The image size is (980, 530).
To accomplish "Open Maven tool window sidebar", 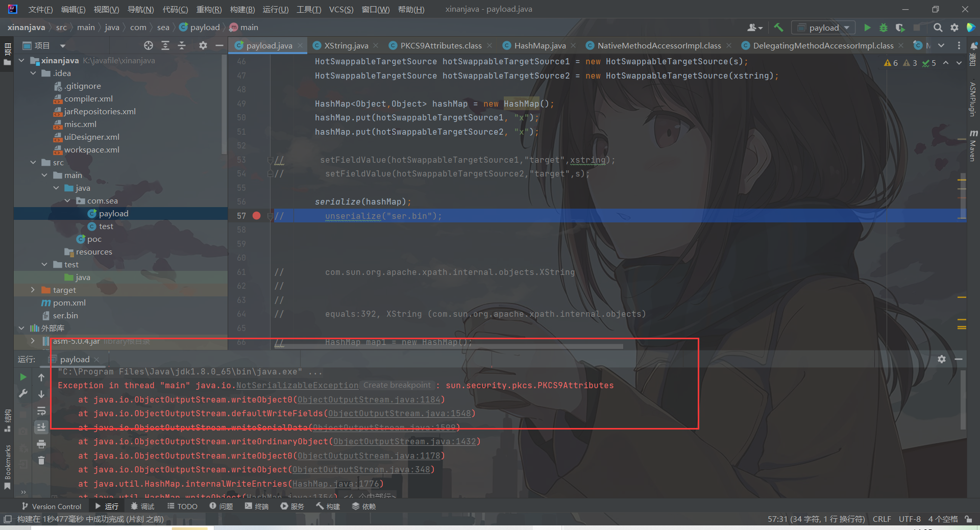I will click(973, 145).
